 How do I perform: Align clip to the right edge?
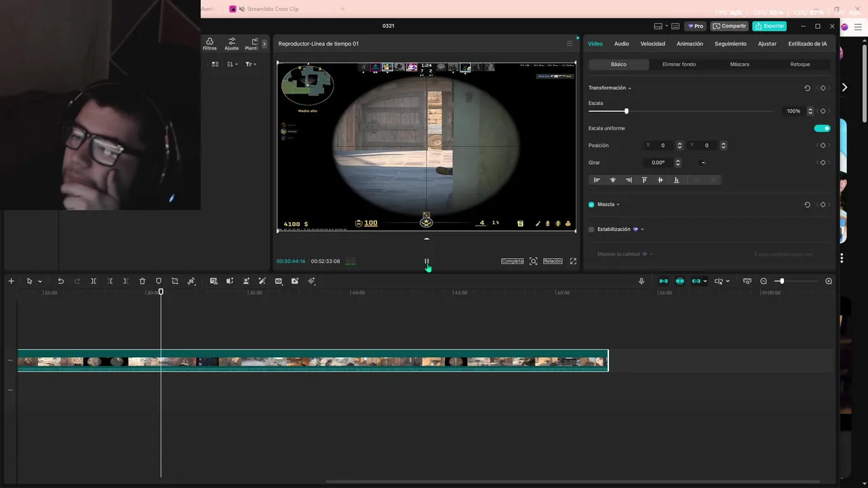point(629,180)
